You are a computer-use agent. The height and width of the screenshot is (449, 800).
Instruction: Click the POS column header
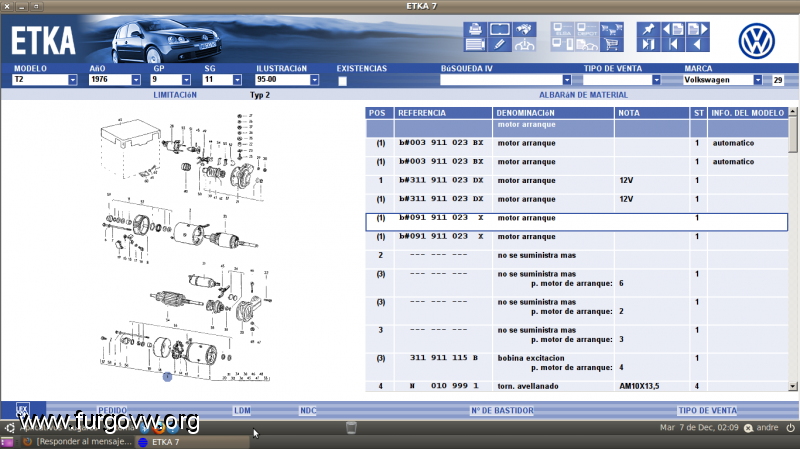point(378,113)
